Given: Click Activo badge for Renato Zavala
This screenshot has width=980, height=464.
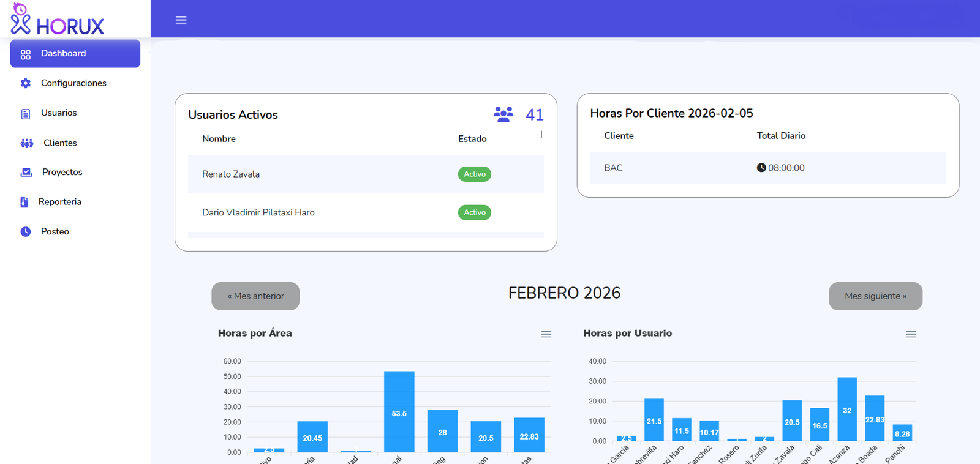Looking at the screenshot, I should point(474,174).
